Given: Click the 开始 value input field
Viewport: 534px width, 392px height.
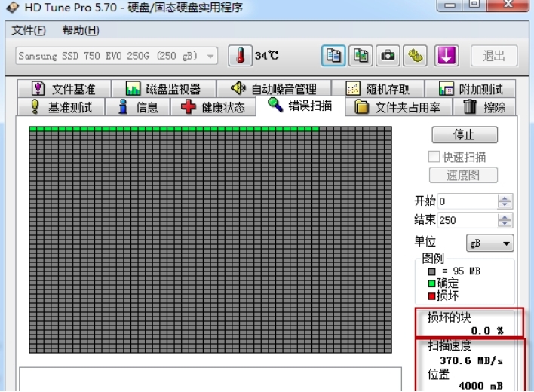Looking at the screenshot, I should (468, 201).
